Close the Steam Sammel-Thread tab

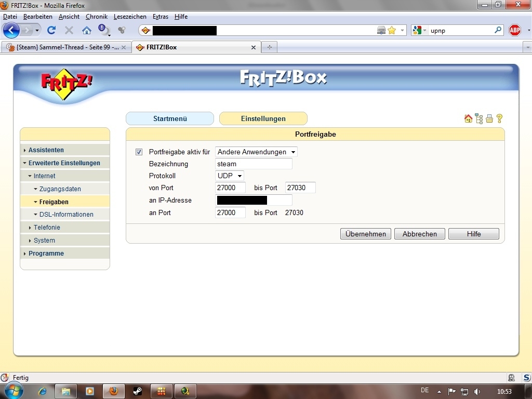click(x=124, y=47)
